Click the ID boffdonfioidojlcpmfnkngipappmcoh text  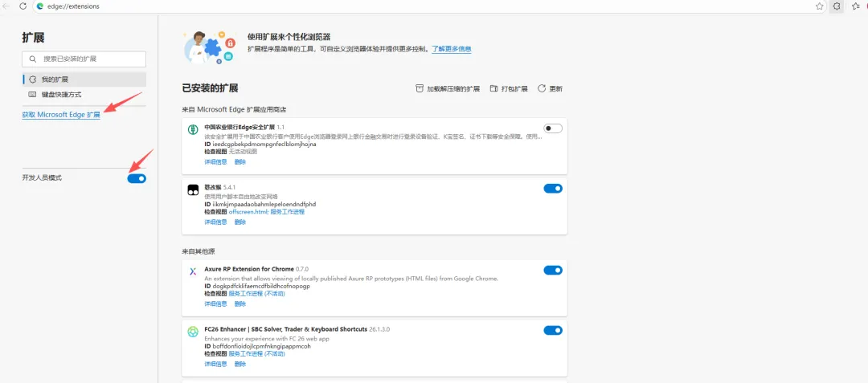tap(258, 346)
